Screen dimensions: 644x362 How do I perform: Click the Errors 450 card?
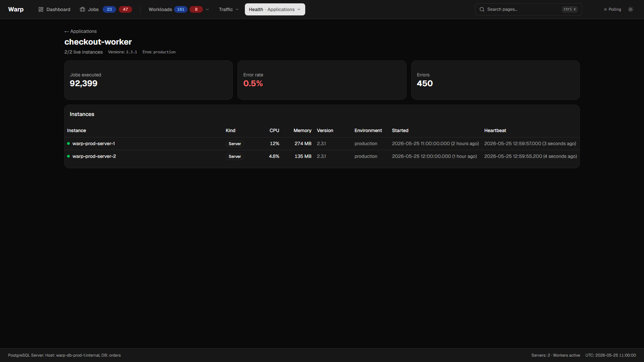point(495,80)
